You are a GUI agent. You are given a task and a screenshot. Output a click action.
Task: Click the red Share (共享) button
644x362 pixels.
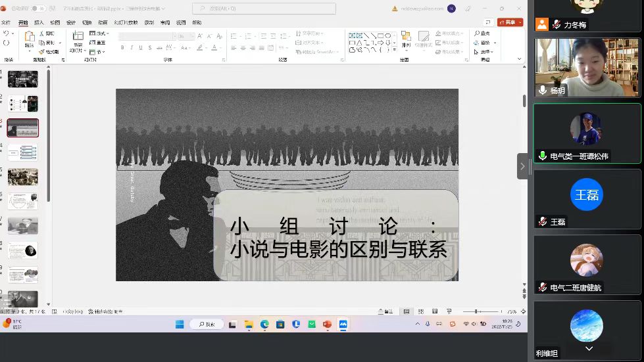click(x=510, y=22)
